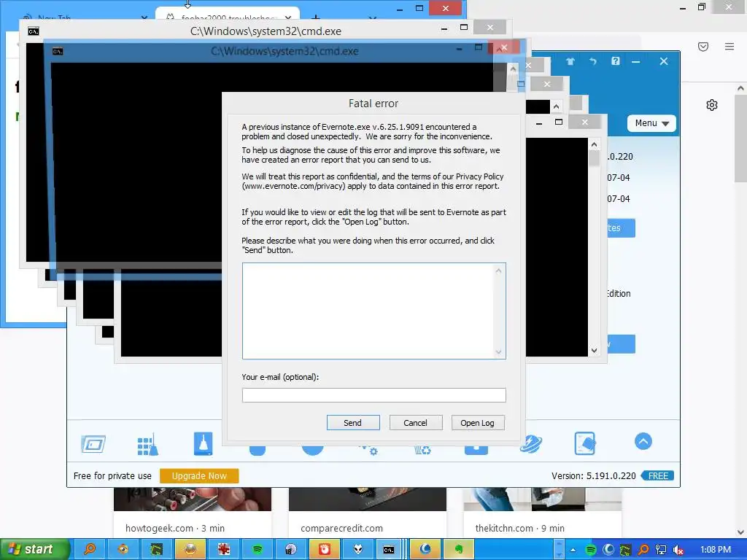This screenshot has width=747, height=560.
Task: Open Firefox hamburger application menu
Action: point(729,46)
